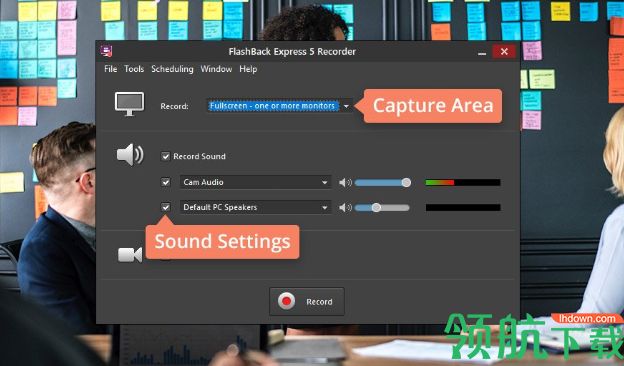The width and height of the screenshot is (624, 366).
Task: Click the Default PC Speakers level meter
Action: [x=463, y=208]
